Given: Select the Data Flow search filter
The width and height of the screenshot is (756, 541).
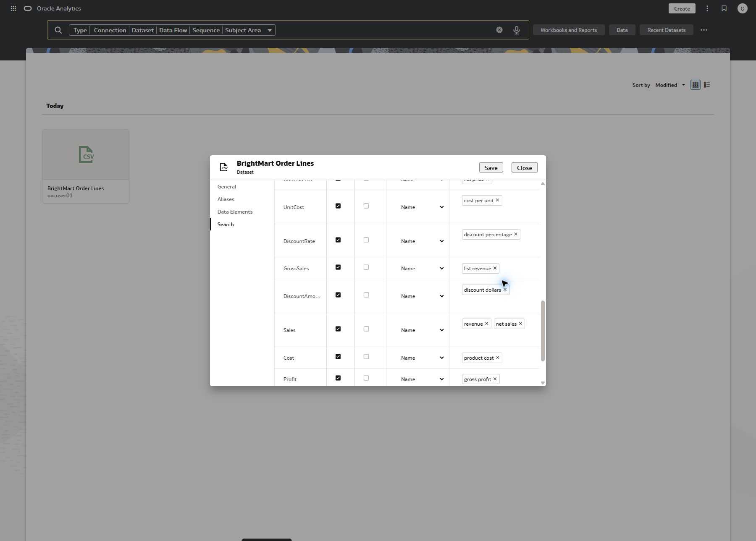Looking at the screenshot, I should click(x=173, y=30).
